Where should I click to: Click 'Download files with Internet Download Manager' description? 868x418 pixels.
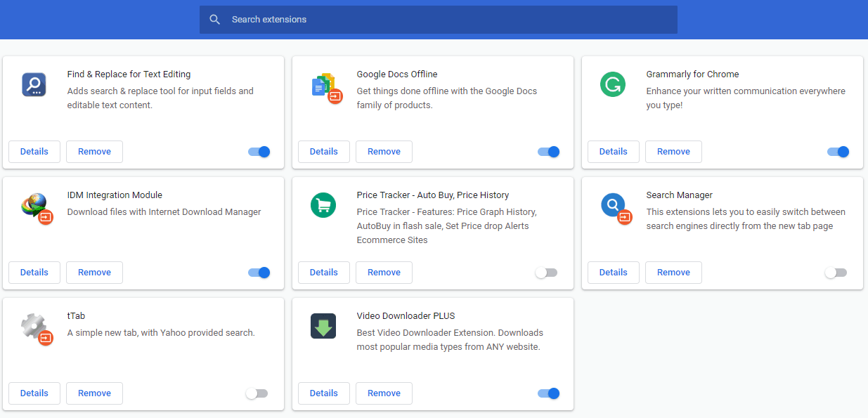164,212
